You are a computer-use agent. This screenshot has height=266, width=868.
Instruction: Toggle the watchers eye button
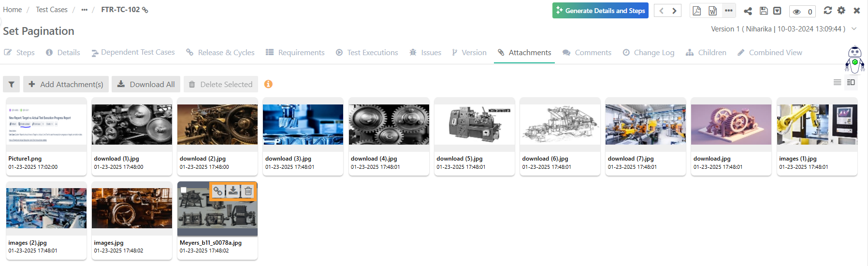pos(802,12)
